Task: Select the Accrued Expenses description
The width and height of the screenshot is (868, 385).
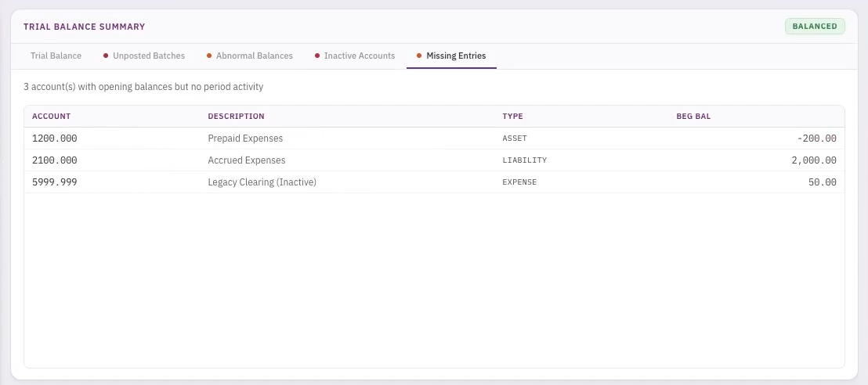Action: tap(246, 160)
